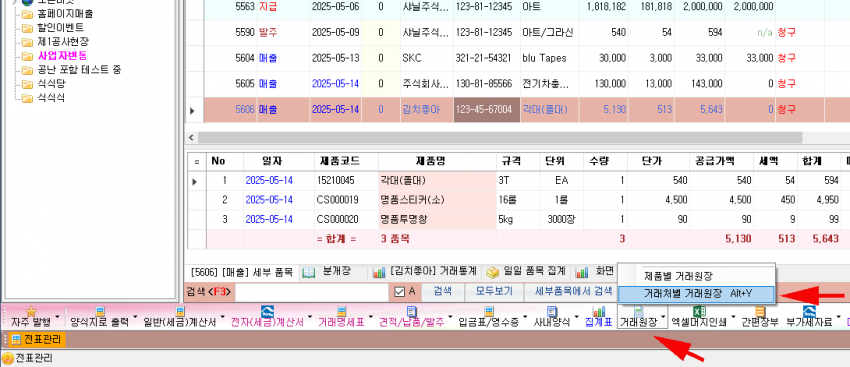This screenshot has height=367, width=850.
Task: Switch to the 분개장 tab
Action: 324,271
